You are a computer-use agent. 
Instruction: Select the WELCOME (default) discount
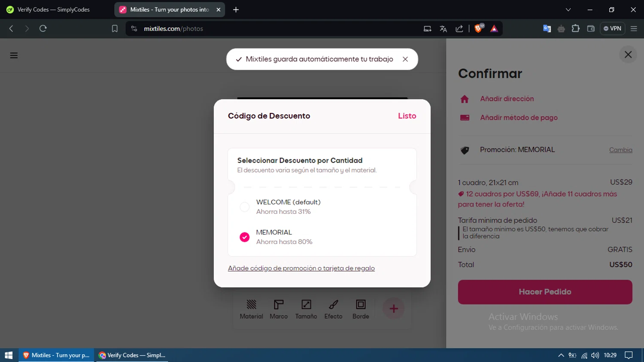[x=244, y=207]
